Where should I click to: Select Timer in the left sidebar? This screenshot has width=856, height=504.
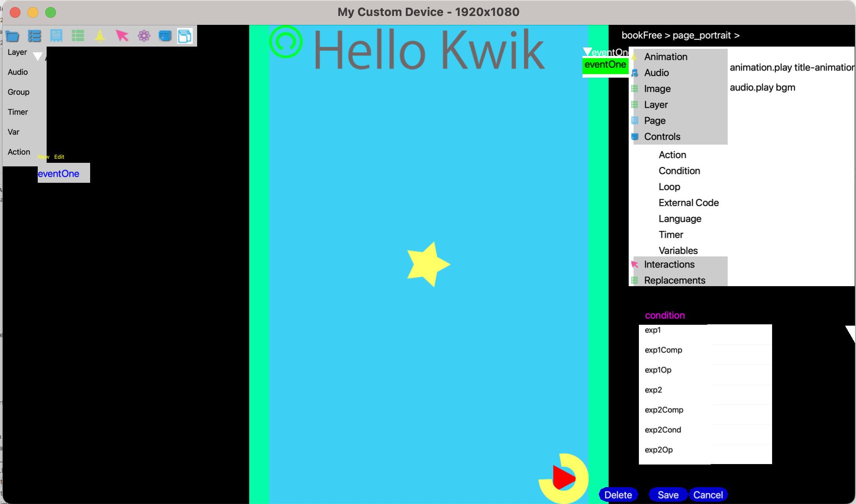[x=18, y=112]
